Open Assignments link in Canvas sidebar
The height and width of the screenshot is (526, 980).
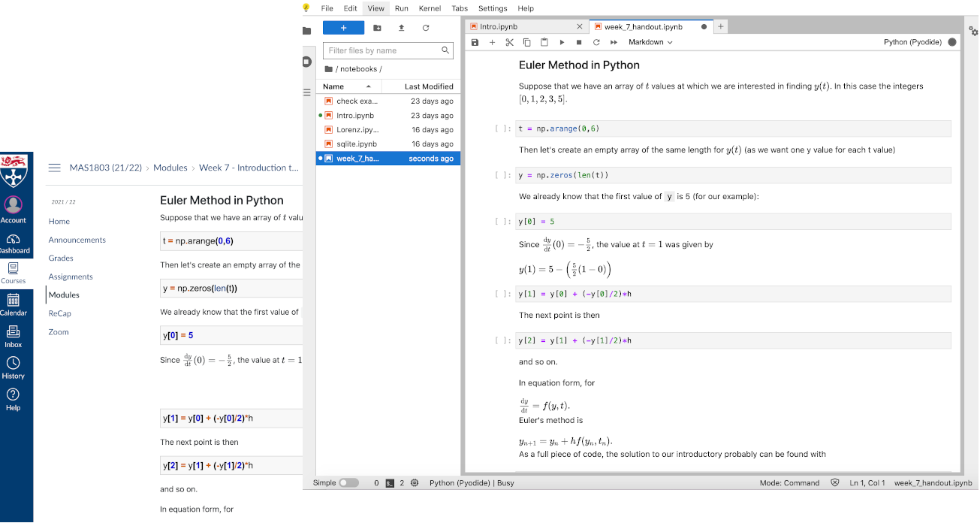coord(71,277)
